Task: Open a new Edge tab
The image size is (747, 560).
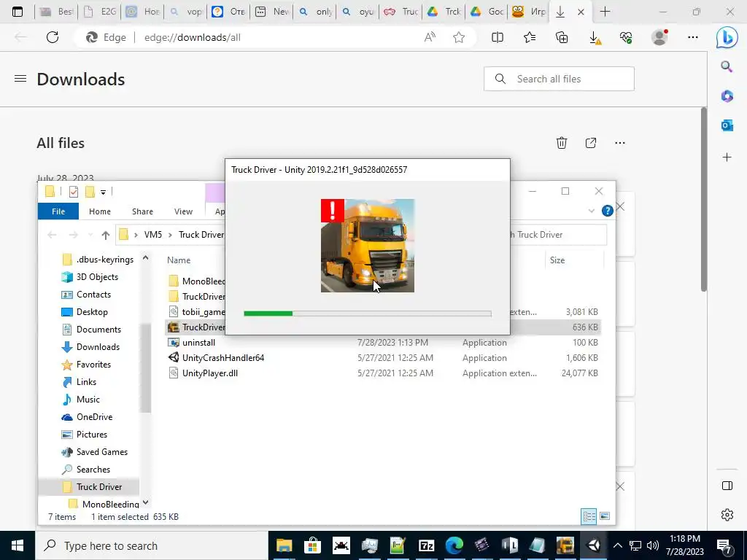Action: [x=605, y=12]
